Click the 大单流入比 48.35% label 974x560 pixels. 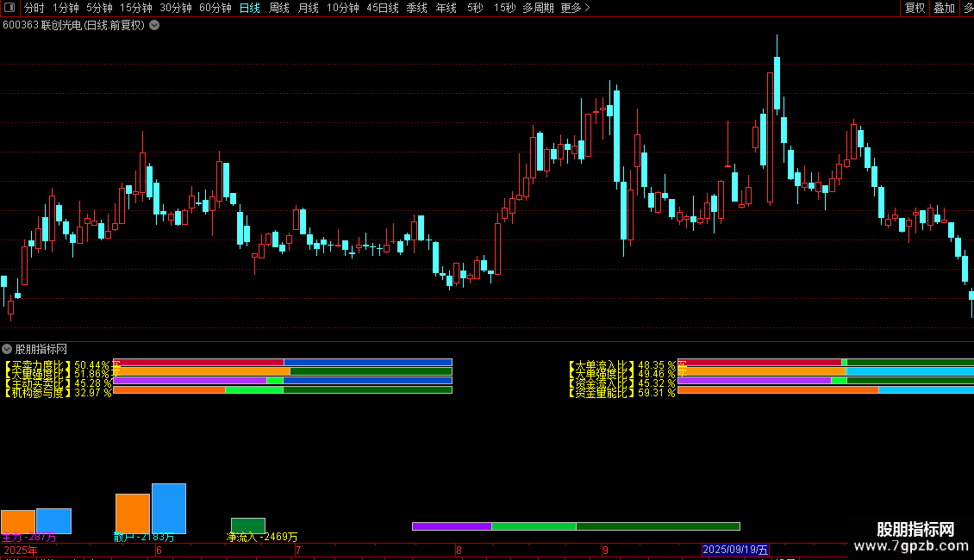pos(621,365)
